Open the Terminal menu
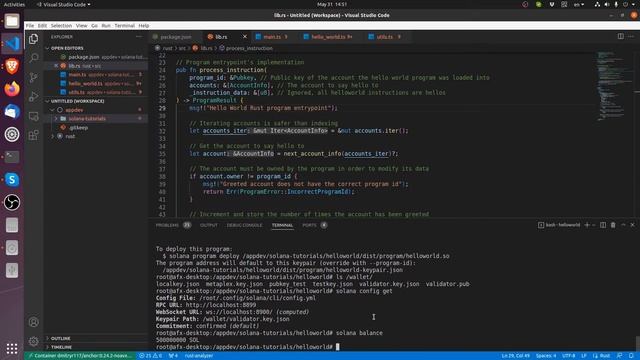Image resolution: width=640 pixels, height=360 pixels. 124,25
